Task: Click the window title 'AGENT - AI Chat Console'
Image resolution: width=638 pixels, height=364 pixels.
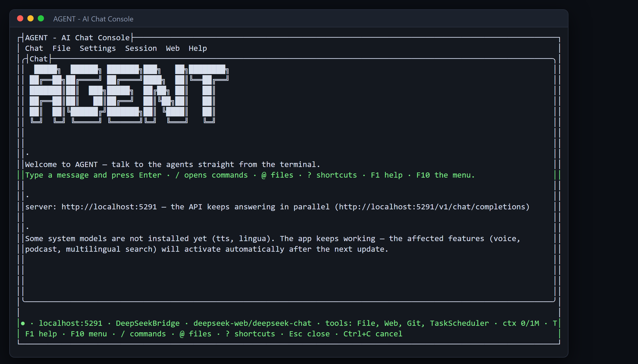Action: click(x=93, y=19)
